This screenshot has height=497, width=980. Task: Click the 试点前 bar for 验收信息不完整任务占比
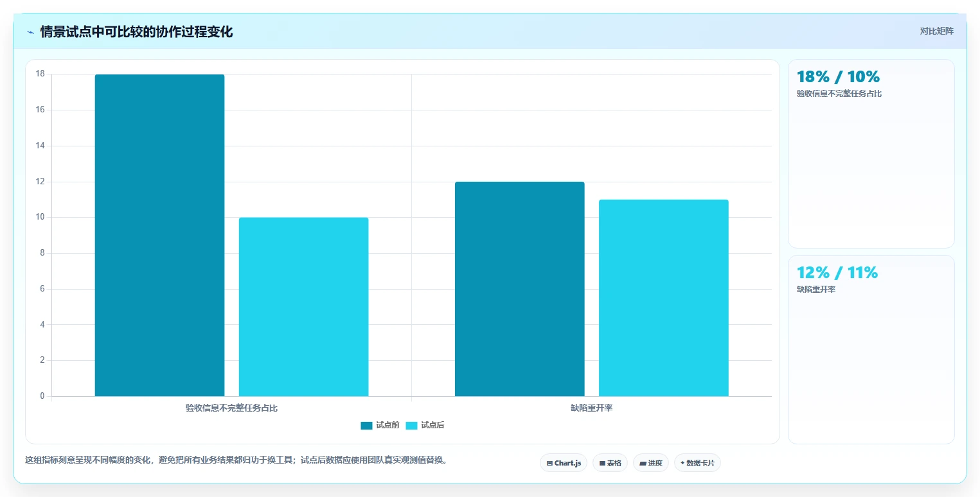pyautogui.click(x=159, y=235)
